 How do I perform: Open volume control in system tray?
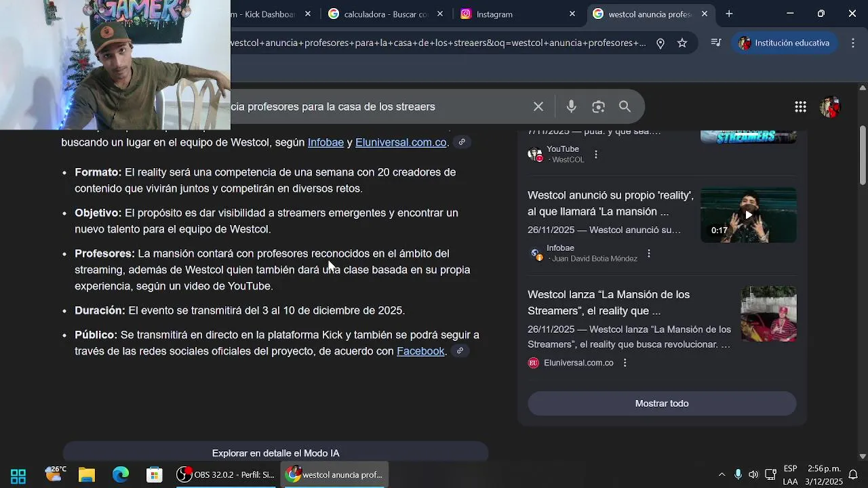point(753,474)
